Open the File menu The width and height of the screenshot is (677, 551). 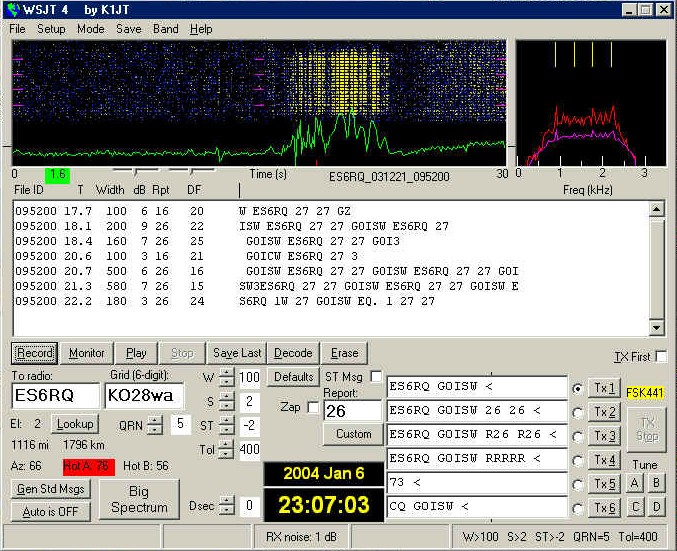(17, 29)
